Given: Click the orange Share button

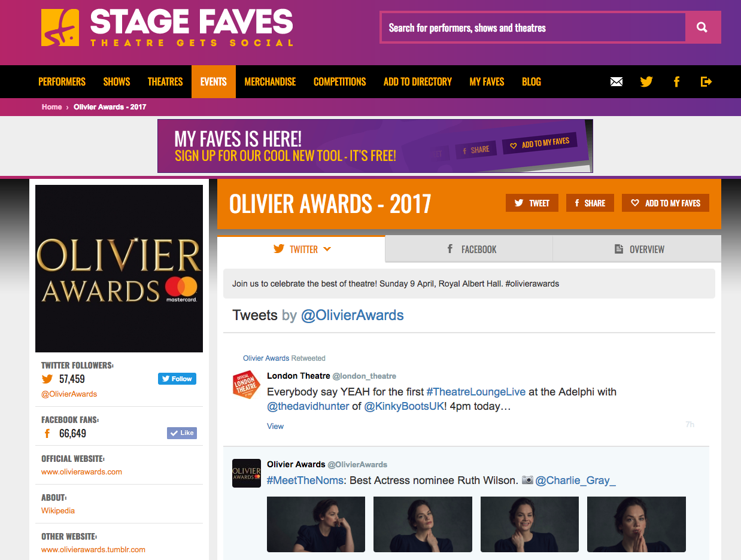Looking at the screenshot, I should [590, 203].
